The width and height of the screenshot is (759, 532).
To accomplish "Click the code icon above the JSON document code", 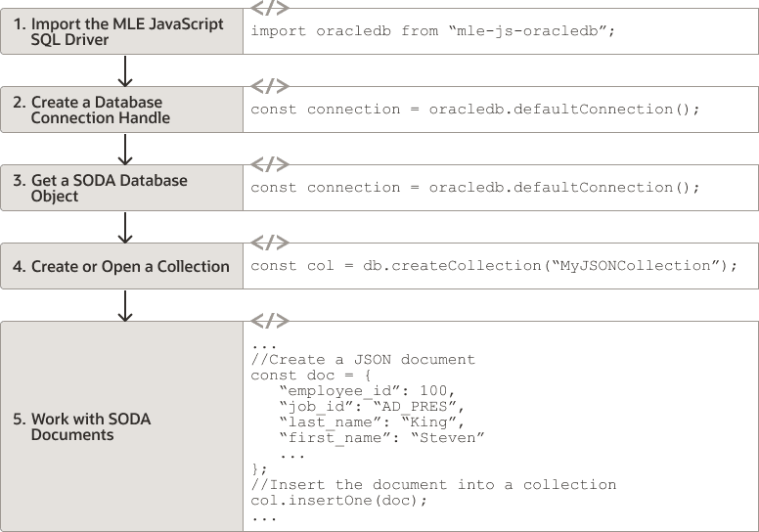I will point(270,320).
